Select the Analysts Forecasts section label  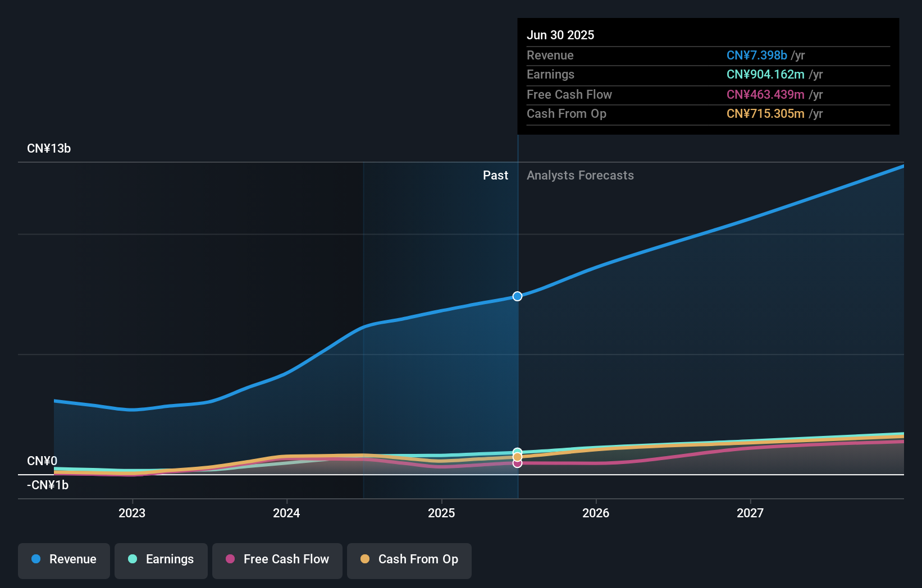[x=580, y=175]
